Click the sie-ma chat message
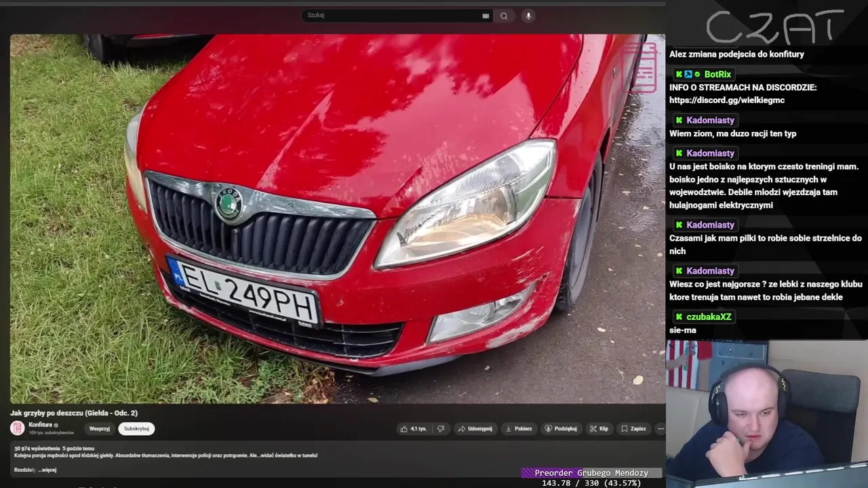868x488 pixels. click(683, 330)
